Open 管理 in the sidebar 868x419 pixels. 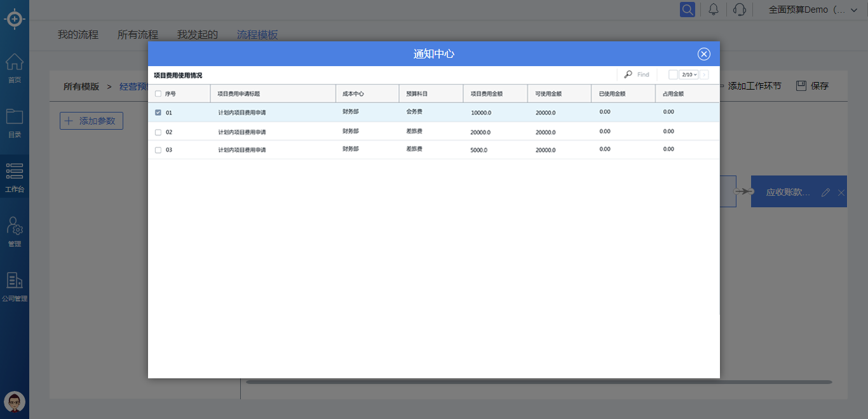click(x=15, y=231)
